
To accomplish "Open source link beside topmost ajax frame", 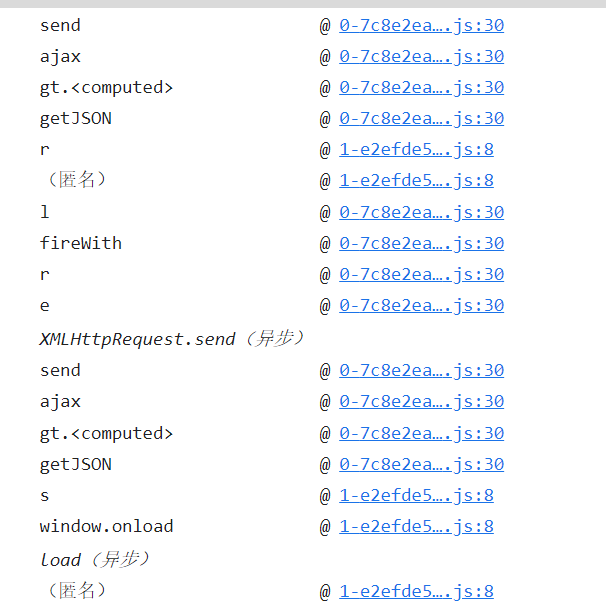I will pyautogui.click(x=421, y=56).
